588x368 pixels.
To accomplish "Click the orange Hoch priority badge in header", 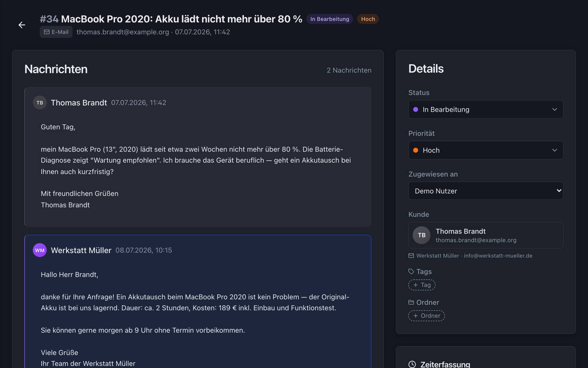I will [x=368, y=19].
